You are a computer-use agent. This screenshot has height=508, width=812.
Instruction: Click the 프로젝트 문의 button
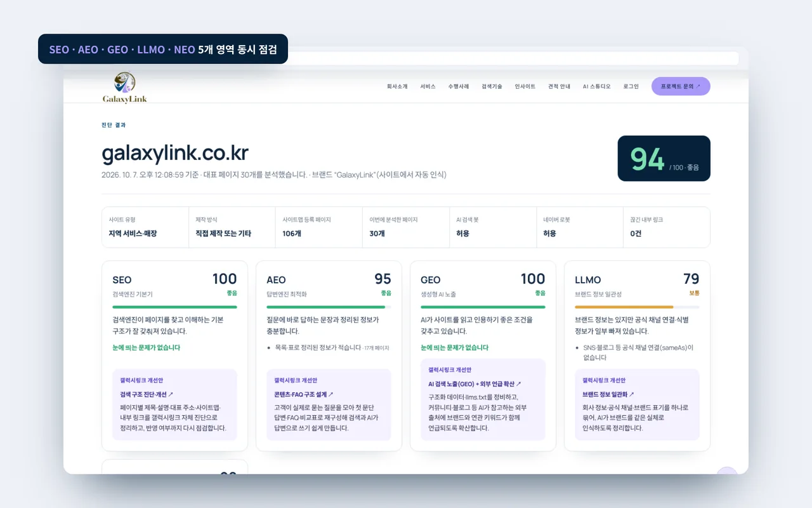click(681, 86)
